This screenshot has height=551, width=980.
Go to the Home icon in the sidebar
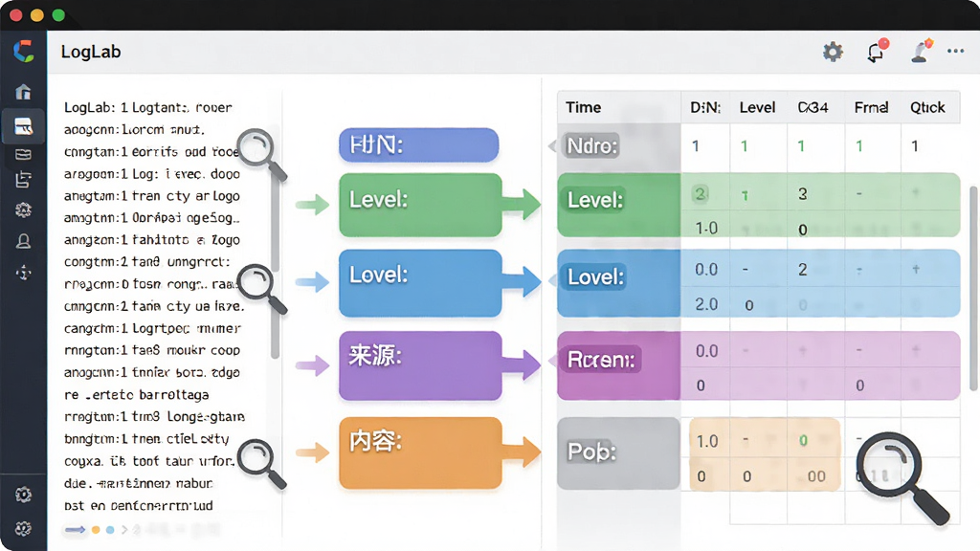tap(23, 93)
